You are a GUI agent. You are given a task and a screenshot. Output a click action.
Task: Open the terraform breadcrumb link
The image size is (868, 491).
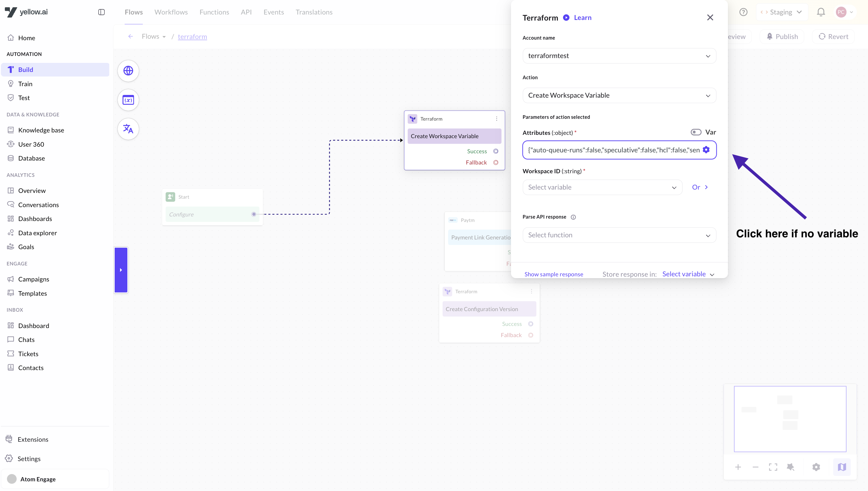click(192, 36)
